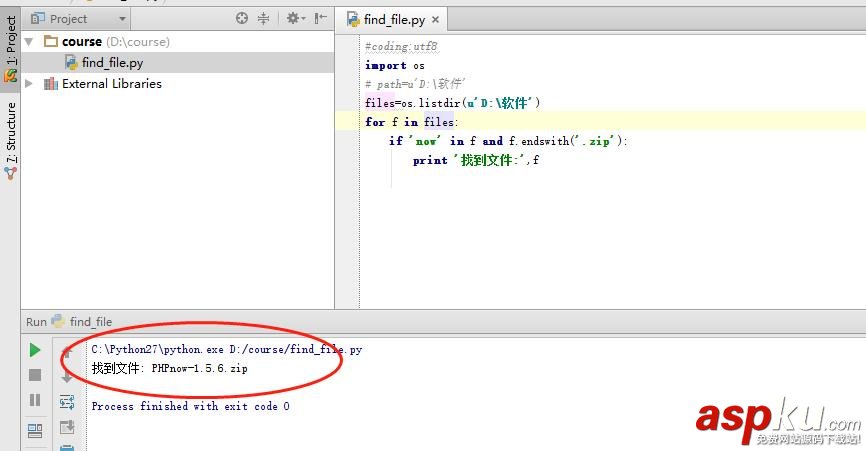866x451 pixels.
Task: Click the console python.exe command line
Action: tap(226, 349)
